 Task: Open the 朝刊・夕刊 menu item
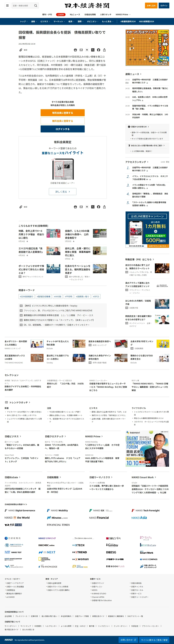coord(47,15)
